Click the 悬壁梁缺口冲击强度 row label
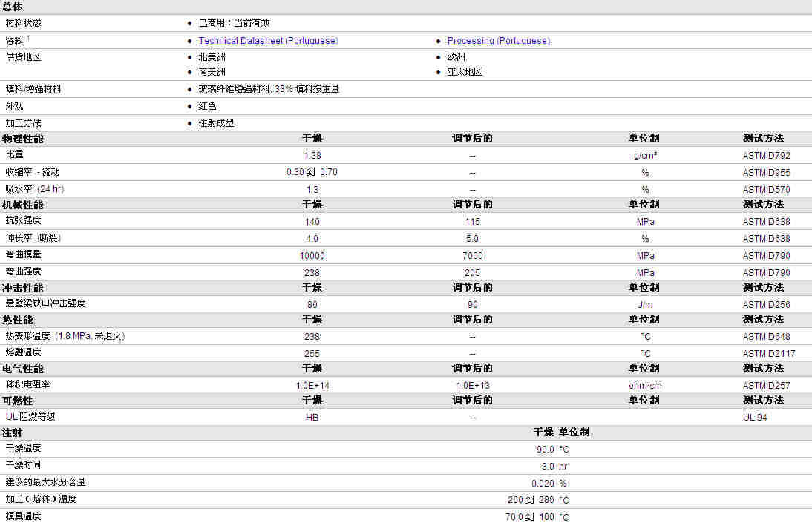Screen dimensions: 812x523 tap(46, 303)
